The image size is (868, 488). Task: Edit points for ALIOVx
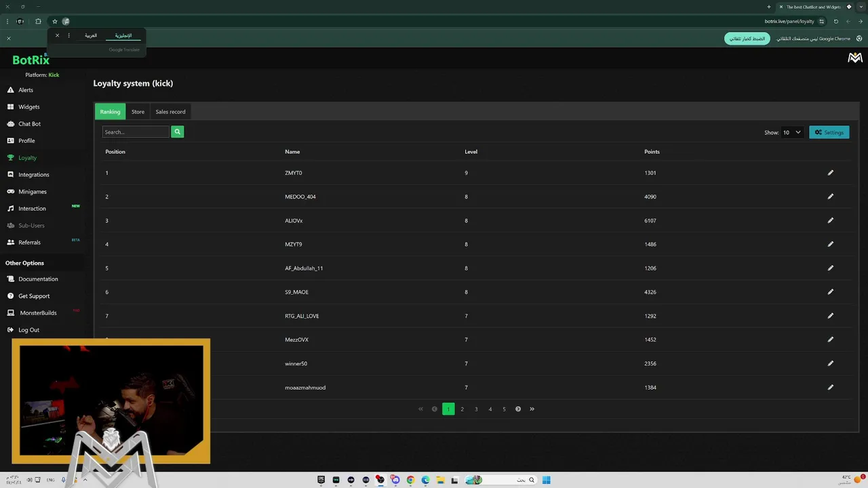(830, 220)
